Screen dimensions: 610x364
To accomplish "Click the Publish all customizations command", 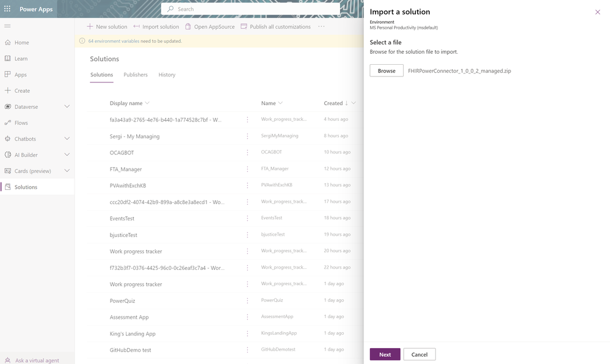I will 276,26.
